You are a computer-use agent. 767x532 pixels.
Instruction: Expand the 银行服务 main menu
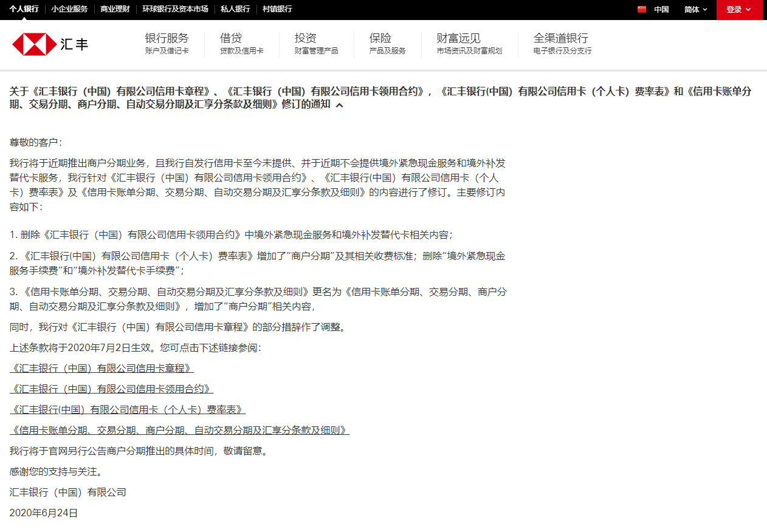tap(167, 44)
